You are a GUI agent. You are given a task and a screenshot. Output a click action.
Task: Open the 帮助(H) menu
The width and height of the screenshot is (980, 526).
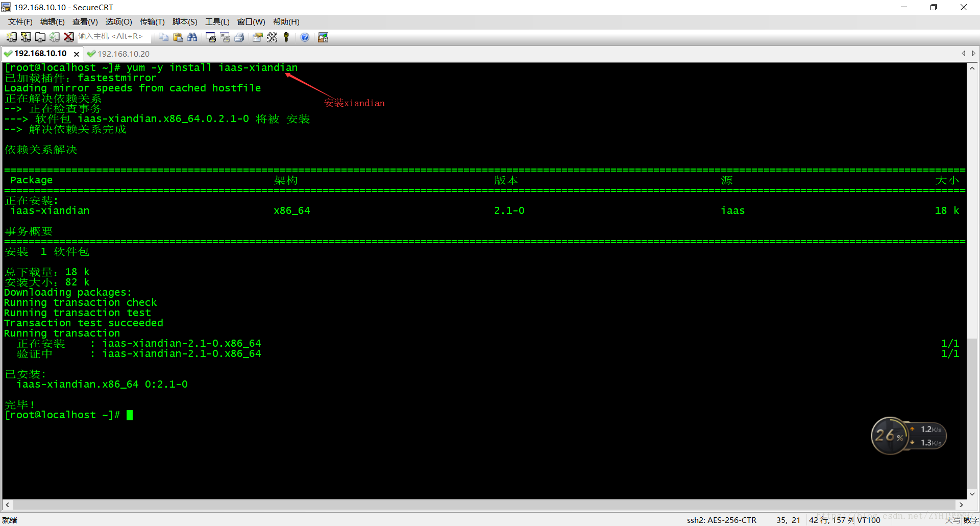pos(286,22)
